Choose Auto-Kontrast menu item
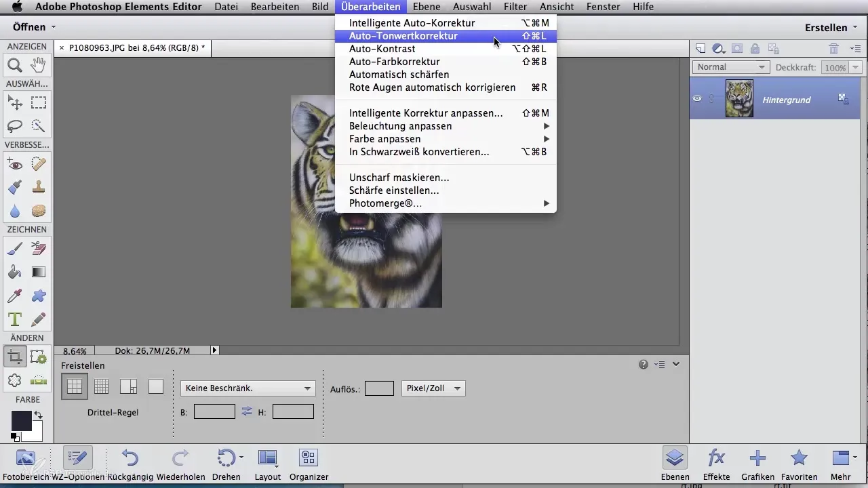Viewport: 868px width, 488px height. coord(446,49)
